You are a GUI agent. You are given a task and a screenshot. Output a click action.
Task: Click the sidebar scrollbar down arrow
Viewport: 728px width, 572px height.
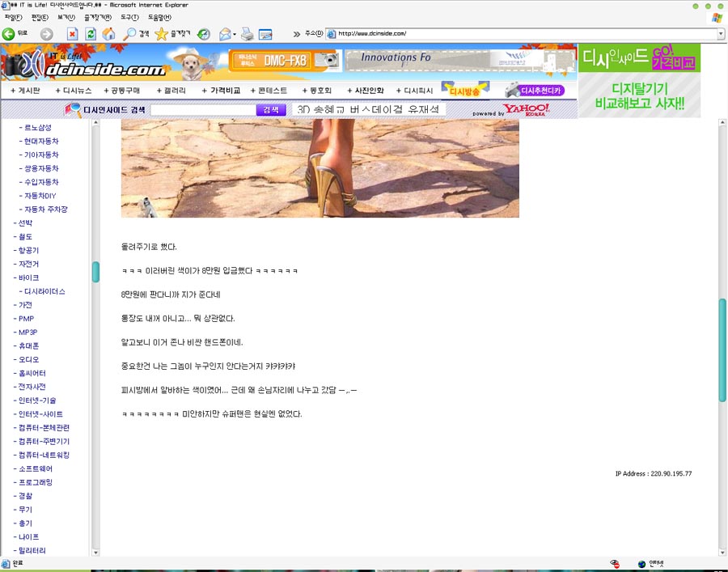(95, 553)
